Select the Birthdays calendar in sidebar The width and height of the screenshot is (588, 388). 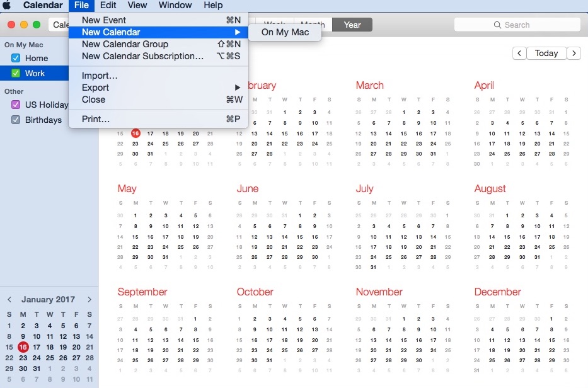click(x=43, y=120)
